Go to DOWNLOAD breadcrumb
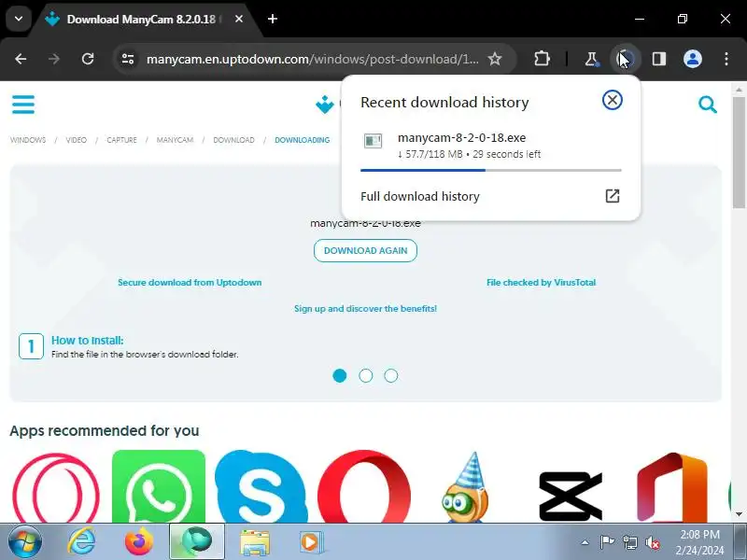 233,140
